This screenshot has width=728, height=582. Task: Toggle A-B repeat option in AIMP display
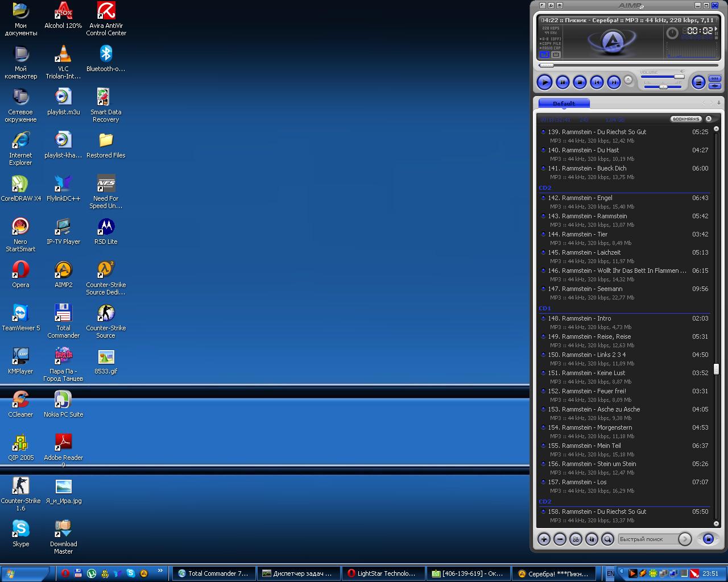point(551,39)
